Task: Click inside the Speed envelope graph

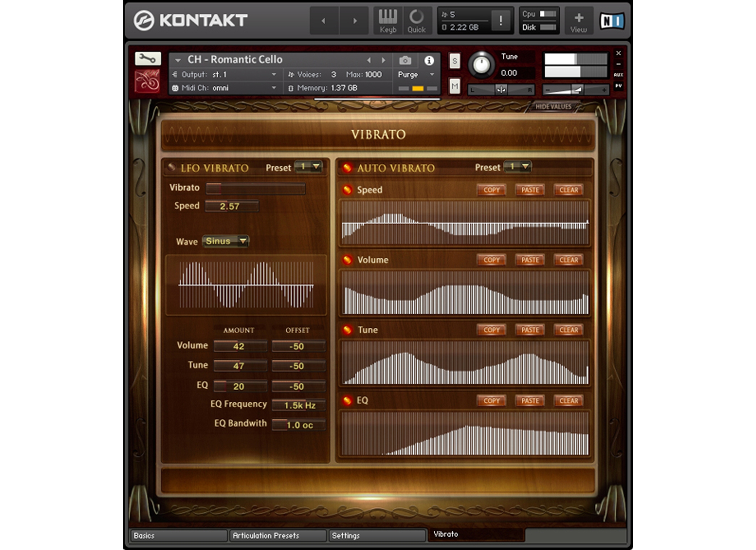Action: tap(465, 223)
